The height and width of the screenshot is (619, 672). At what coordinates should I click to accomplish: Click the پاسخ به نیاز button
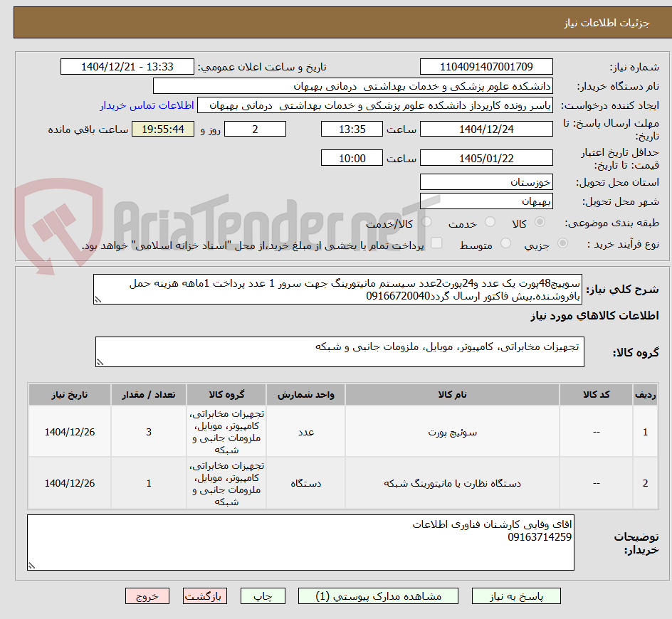(x=516, y=596)
